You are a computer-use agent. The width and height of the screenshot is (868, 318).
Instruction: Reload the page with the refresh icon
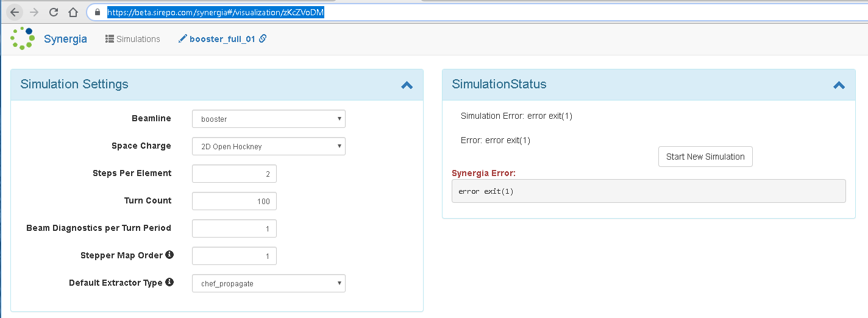click(x=54, y=12)
